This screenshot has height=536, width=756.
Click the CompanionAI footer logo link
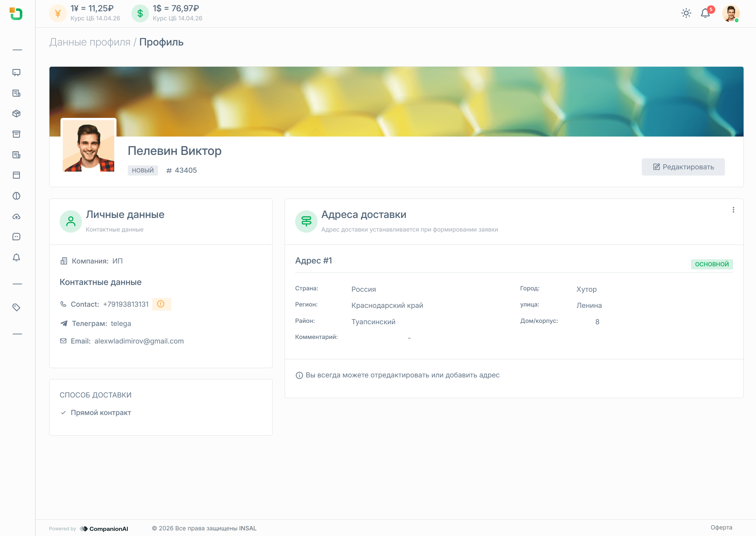(104, 528)
